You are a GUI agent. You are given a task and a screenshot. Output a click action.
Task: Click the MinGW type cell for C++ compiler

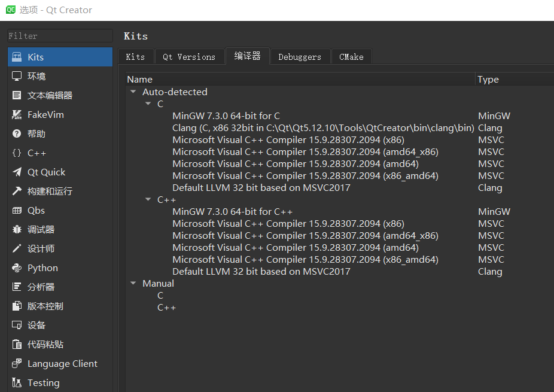(x=494, y=212)
